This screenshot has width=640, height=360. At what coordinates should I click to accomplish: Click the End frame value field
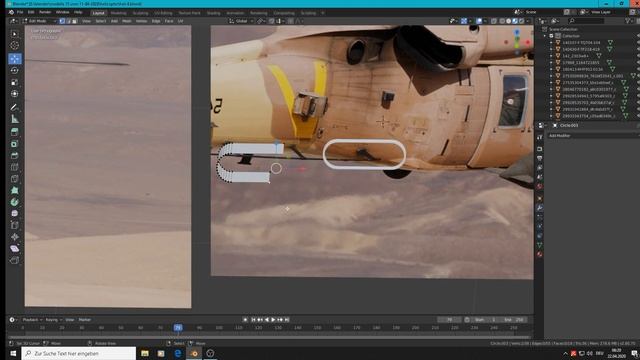pyautogui.click(x=513, y=320)
